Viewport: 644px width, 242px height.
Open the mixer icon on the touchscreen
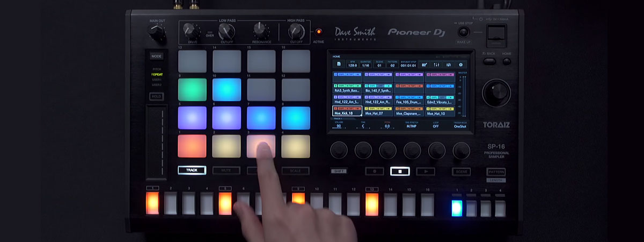(436, 65)
